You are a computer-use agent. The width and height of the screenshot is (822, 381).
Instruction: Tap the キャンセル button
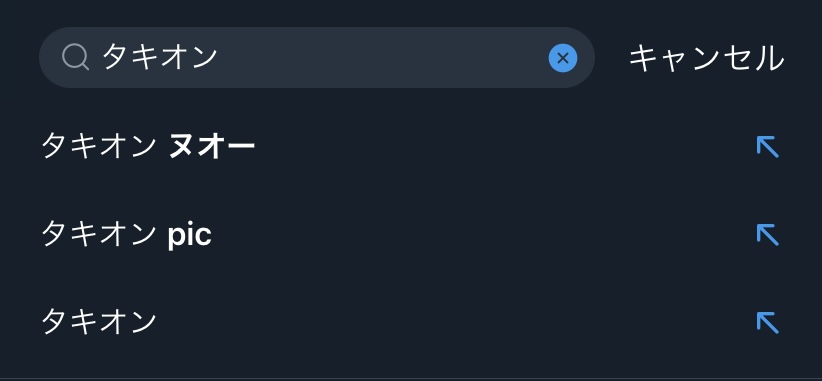(x=706, y=58)
